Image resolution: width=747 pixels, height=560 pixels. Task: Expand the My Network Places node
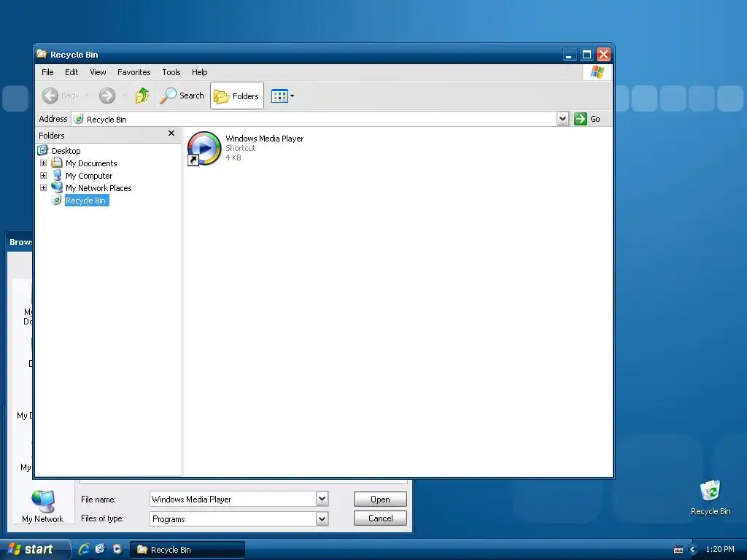pyautogui.click(x=43, y=188)
